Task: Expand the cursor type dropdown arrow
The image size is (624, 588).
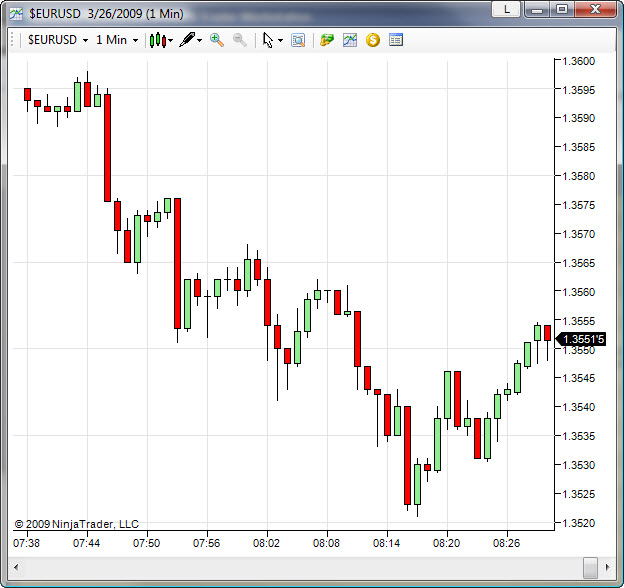Action: tap(281, 40)
